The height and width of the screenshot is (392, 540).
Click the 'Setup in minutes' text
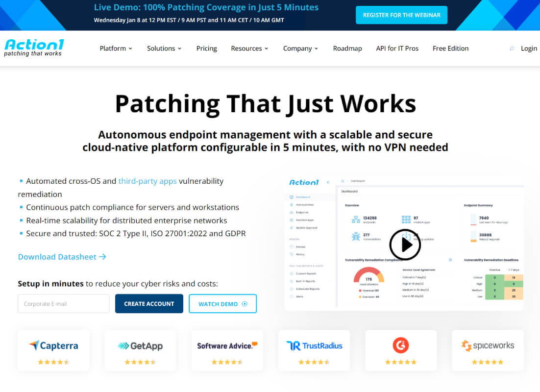[x=50, y=284]
